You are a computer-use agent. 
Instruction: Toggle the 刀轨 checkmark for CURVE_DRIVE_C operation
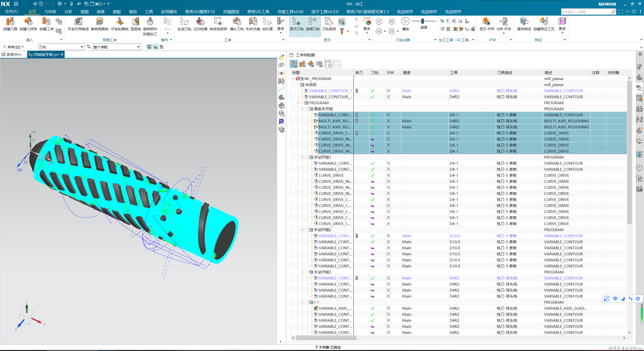coord(373,133)
